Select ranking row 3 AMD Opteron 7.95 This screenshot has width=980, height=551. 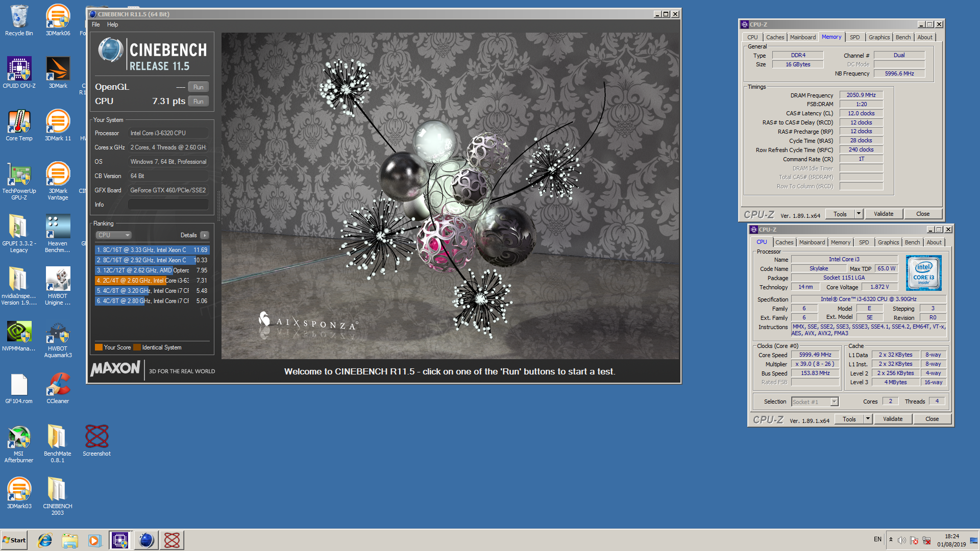click(152, 270)
